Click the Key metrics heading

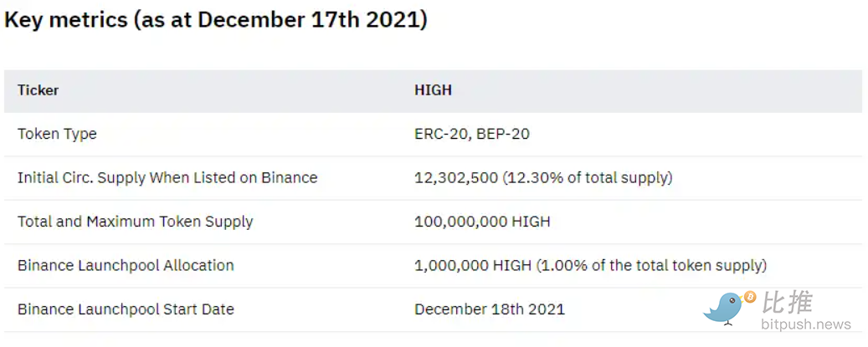click(x=215, y=20)
